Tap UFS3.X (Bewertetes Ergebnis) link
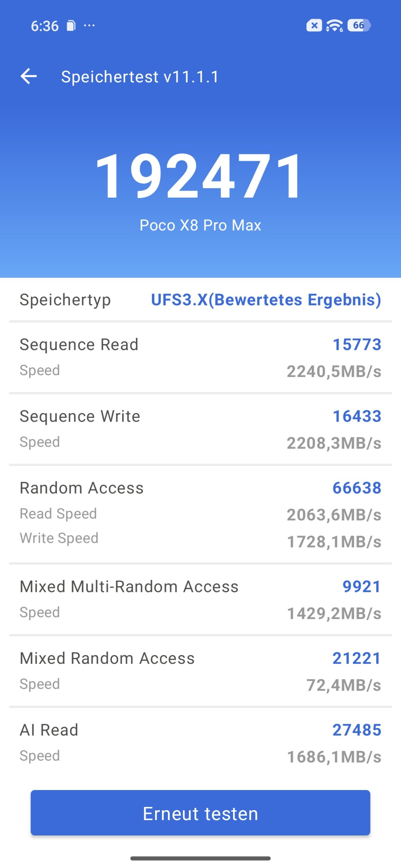Image resolution: width=401 pixels, height=868 pixels. pos(266,300)
